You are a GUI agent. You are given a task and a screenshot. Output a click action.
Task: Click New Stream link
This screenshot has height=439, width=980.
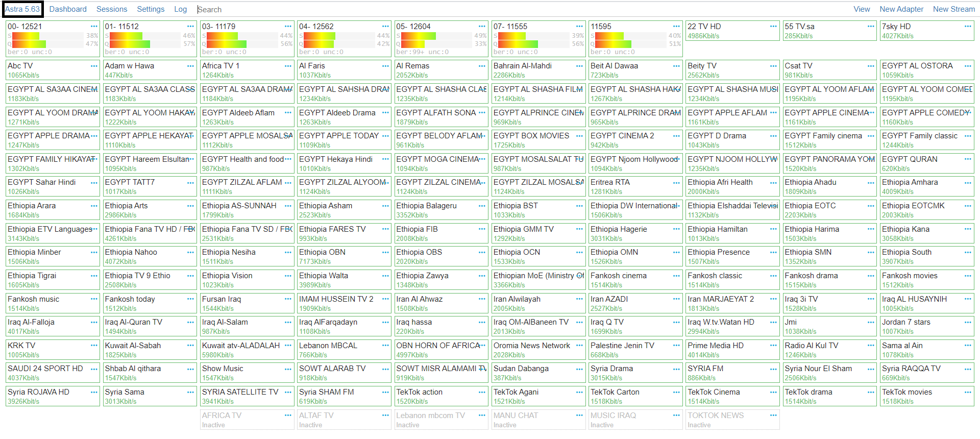pos(953,9)
